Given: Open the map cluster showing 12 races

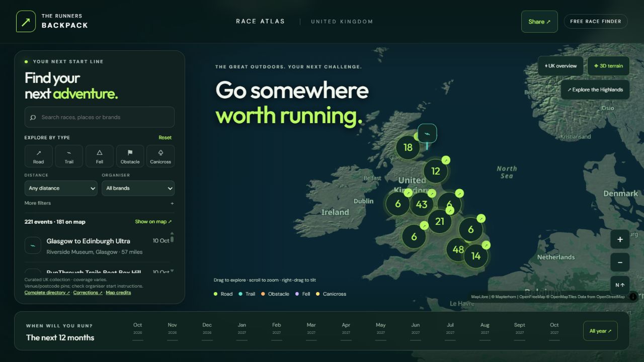Looking at the screenshot, I should coord(436,171).
